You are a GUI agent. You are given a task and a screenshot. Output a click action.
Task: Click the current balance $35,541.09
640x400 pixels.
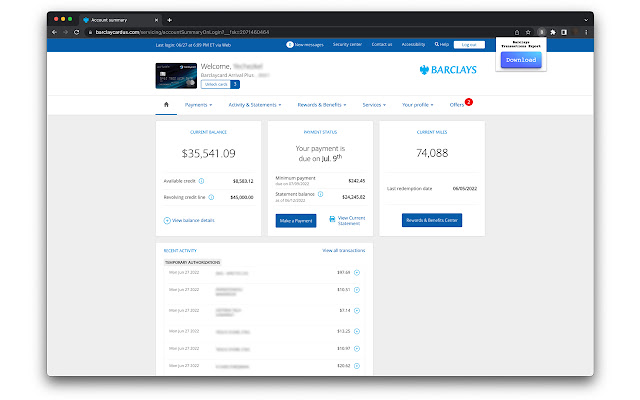tap(208, 153)
